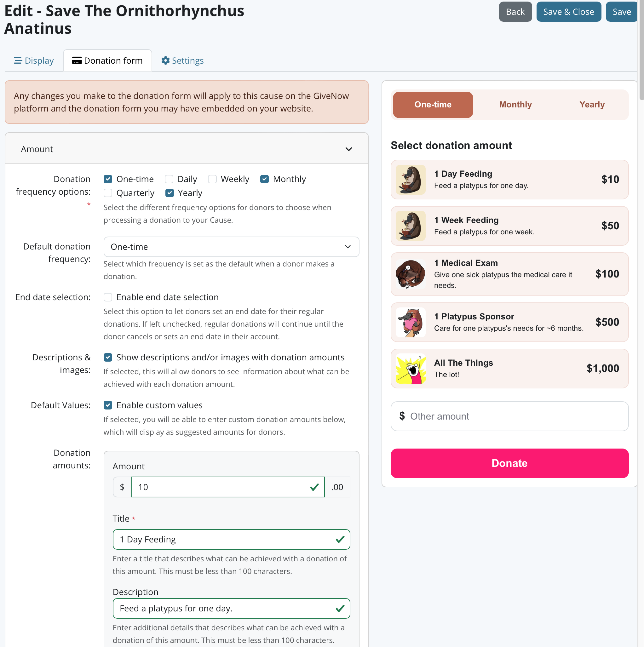Screen dimensions: 644x647
Task: Enable the Daily frequency checkbox
Action: pos(169,179)
